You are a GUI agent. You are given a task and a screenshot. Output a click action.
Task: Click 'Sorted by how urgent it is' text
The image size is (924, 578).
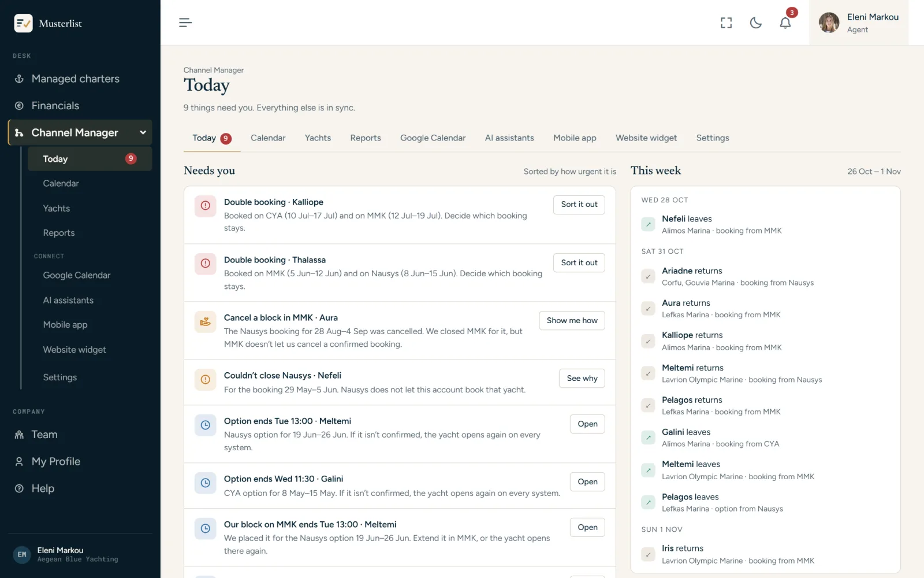[x=570, y=172]
